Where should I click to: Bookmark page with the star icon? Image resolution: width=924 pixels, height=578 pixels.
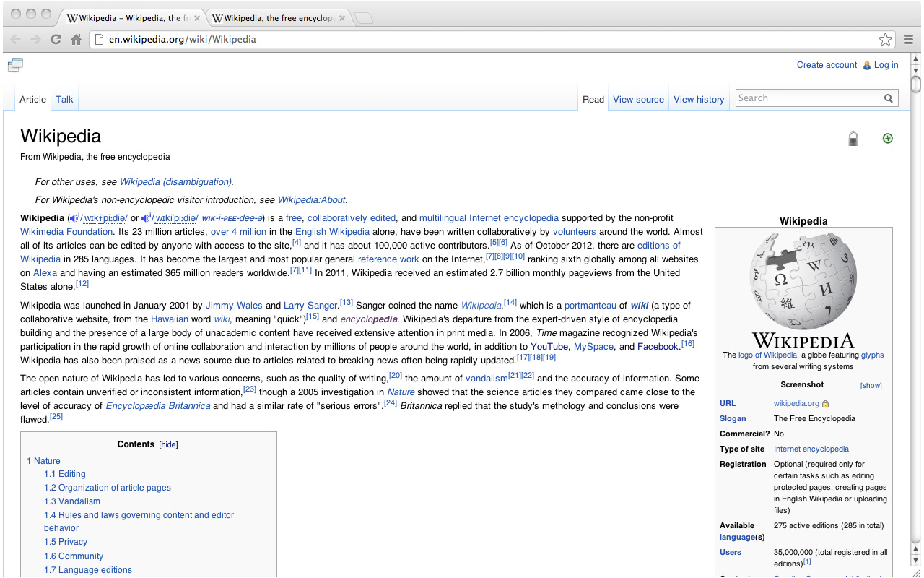click(885, 40)
